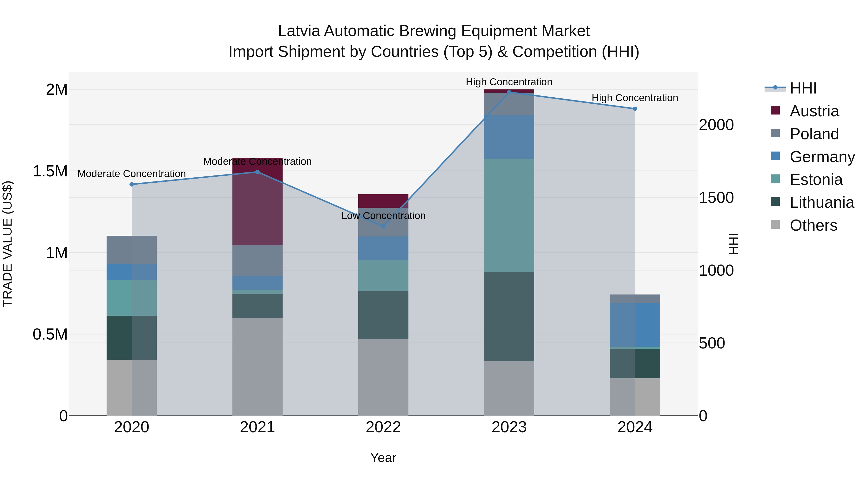Click the Lithuania dark green legend swatch
This screenshot has width=868, height=488.
[775, 202]
